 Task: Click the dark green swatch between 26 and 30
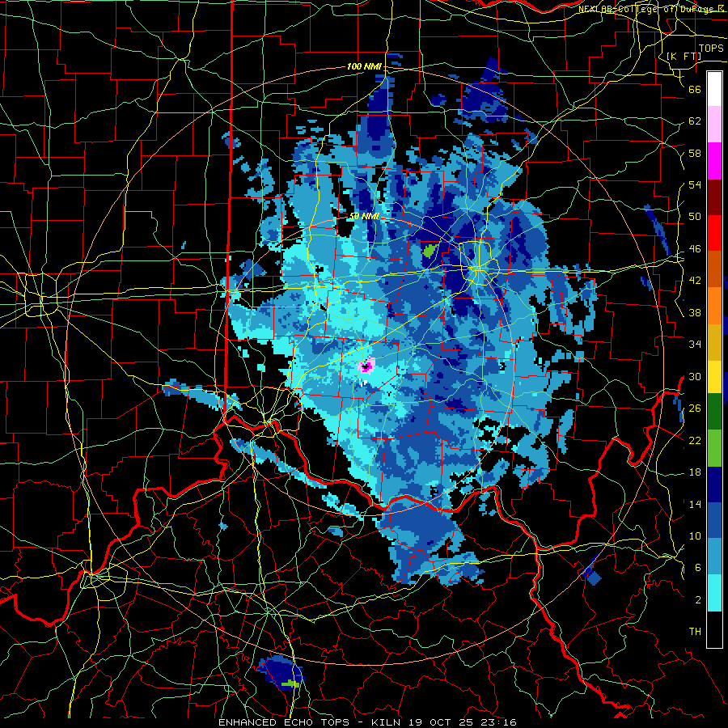point(714,413)
